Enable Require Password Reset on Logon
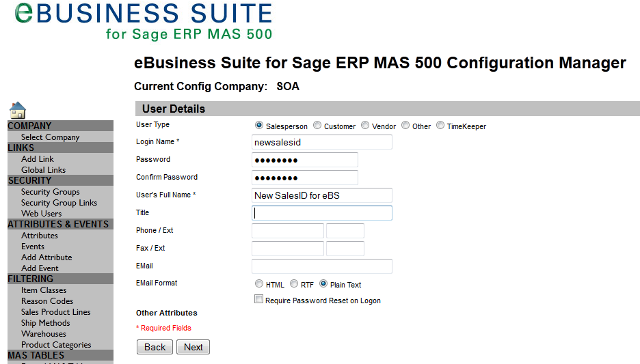 (x=258, y=300)
